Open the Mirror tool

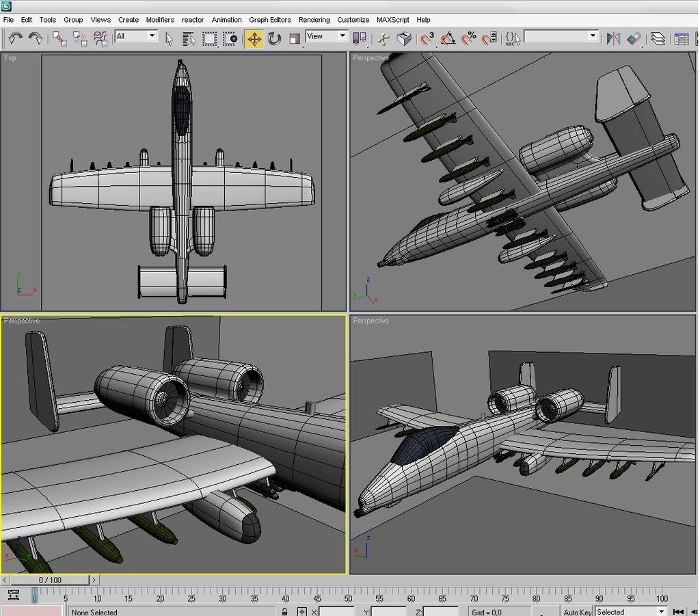[x=613, y=38]
